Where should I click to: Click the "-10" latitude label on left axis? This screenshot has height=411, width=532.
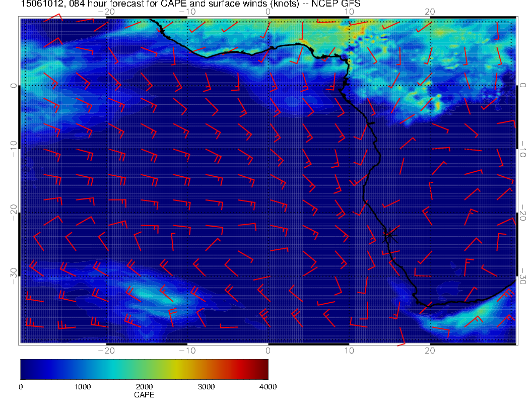point(14,145)
